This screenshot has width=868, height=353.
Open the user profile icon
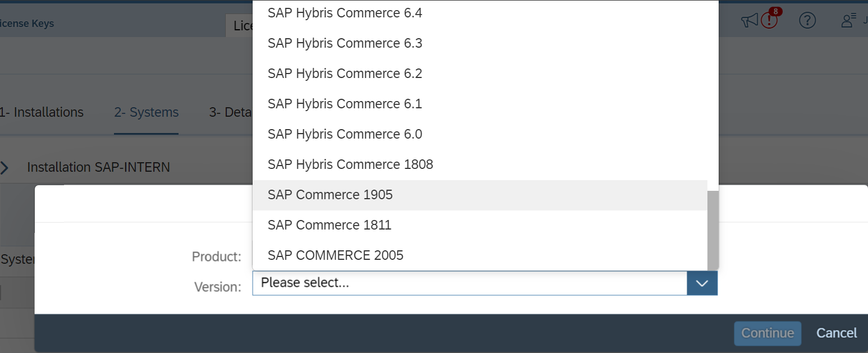pyautogui.click(x=848, y=21)
